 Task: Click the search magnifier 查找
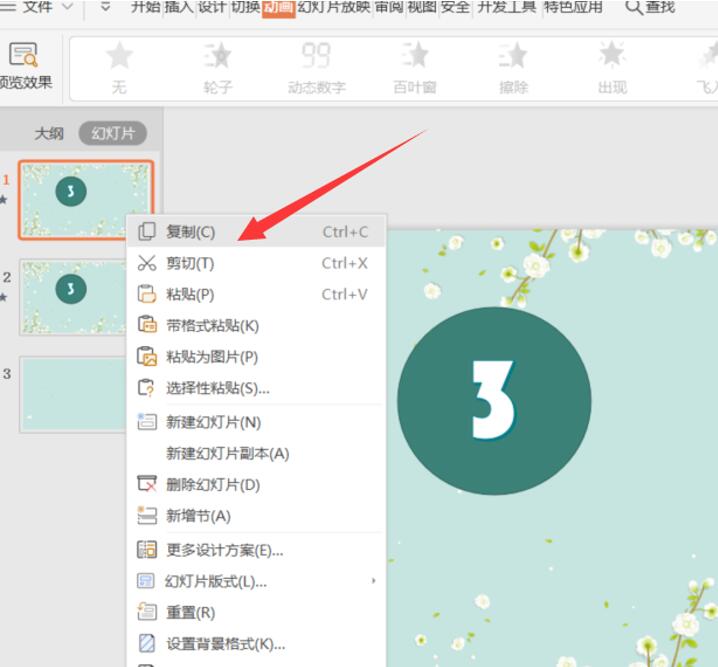634,7
